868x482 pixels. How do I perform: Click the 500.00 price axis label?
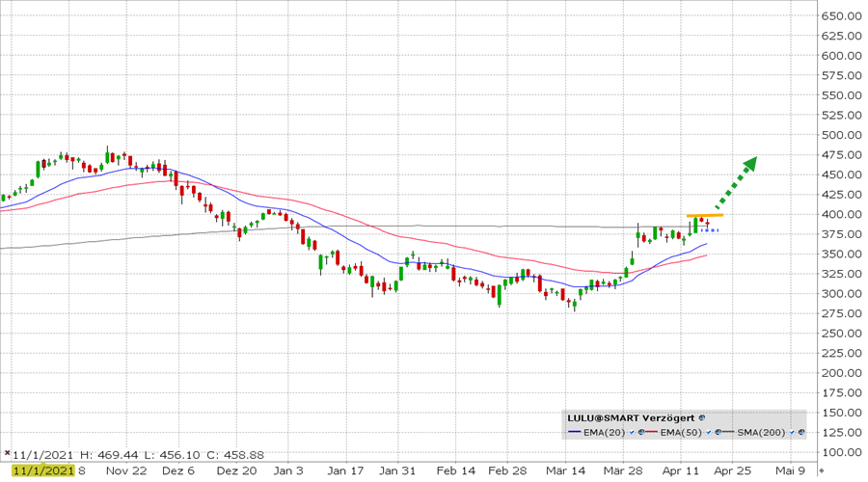point(841,135)
